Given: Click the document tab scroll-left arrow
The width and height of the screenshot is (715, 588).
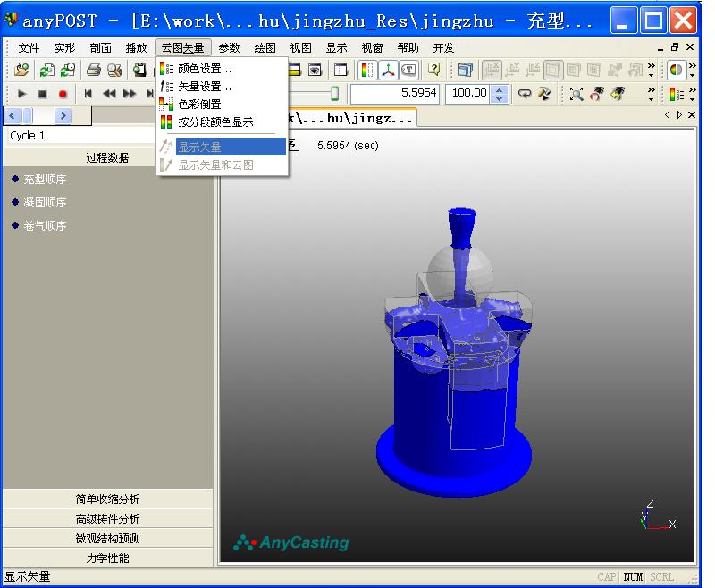Looking at the screenshot, I should pyautogui.click(x=668, y=115).
